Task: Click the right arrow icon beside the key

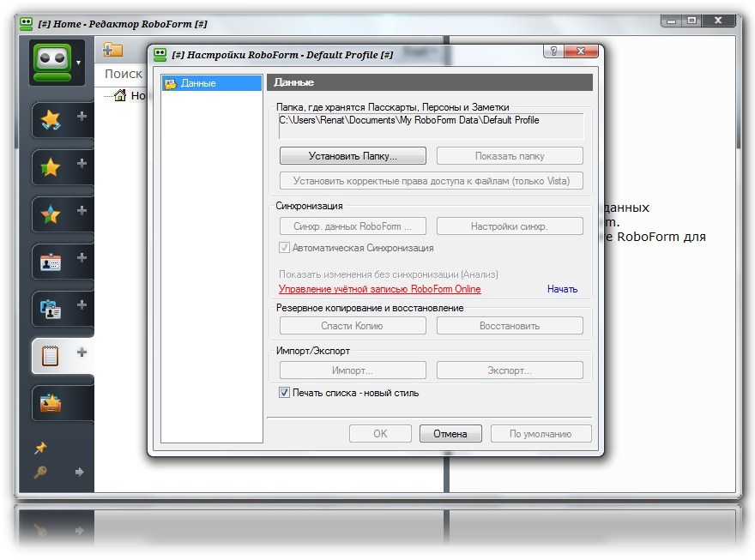Action: [80, 472]
